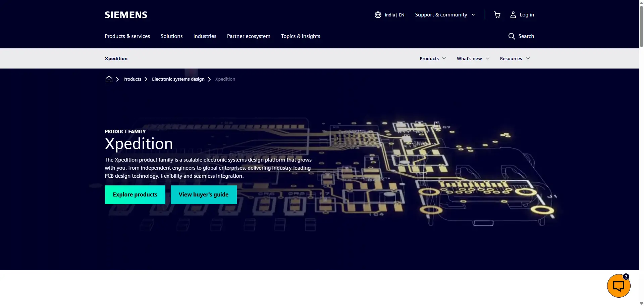Click the large Xpedition hero heading
The width and height of the screenshot is (644, 306).
(139, 144)
